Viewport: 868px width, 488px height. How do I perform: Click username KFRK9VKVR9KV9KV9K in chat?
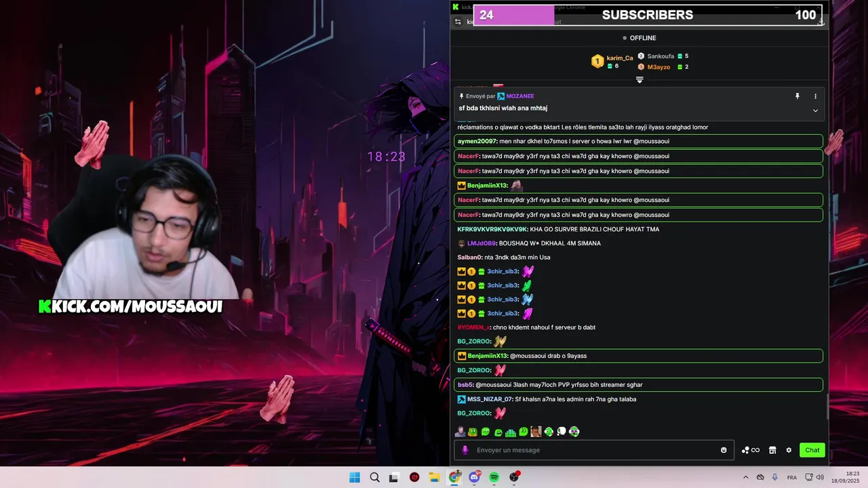pyautogui.click(x=492, y=229)
